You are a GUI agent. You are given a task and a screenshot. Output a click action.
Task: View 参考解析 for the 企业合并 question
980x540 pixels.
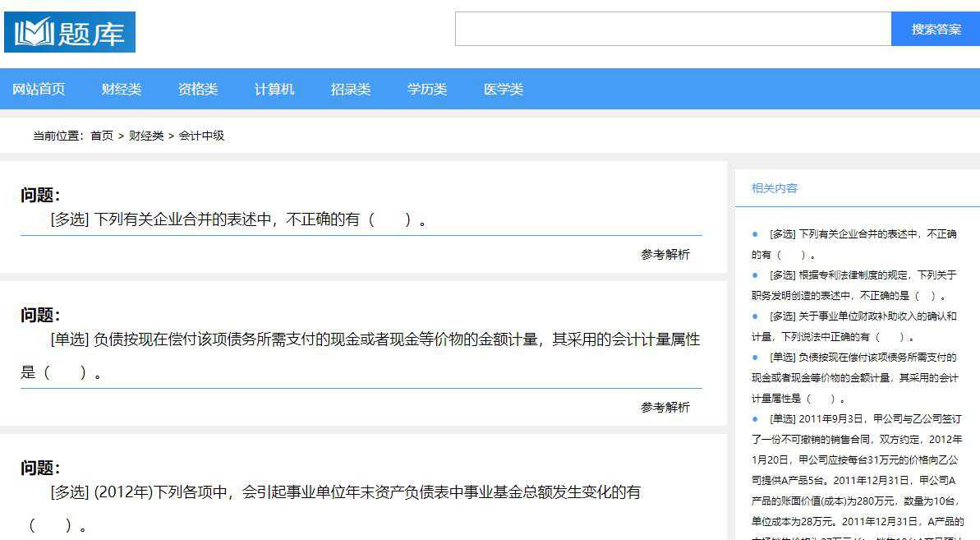(x=665, y=254)
